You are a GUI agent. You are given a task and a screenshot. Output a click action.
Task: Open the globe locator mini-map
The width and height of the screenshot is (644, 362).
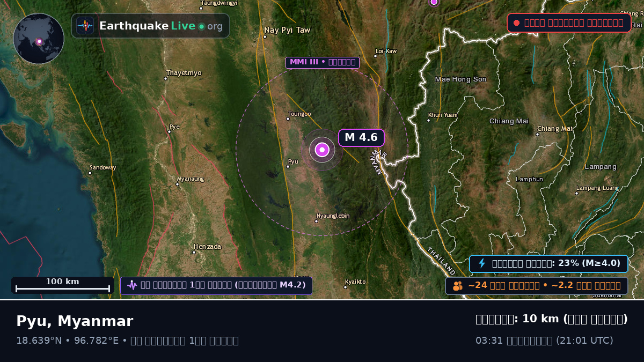tap(39, 39)
